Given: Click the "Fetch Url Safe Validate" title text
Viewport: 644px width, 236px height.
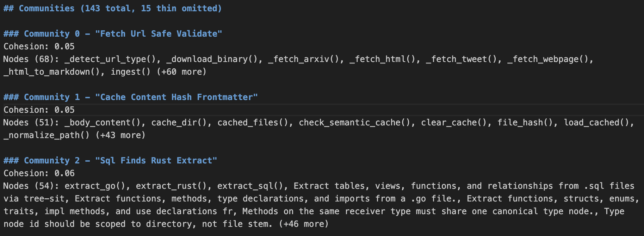Looking at the screenshot, I should (x=159, y=34).
